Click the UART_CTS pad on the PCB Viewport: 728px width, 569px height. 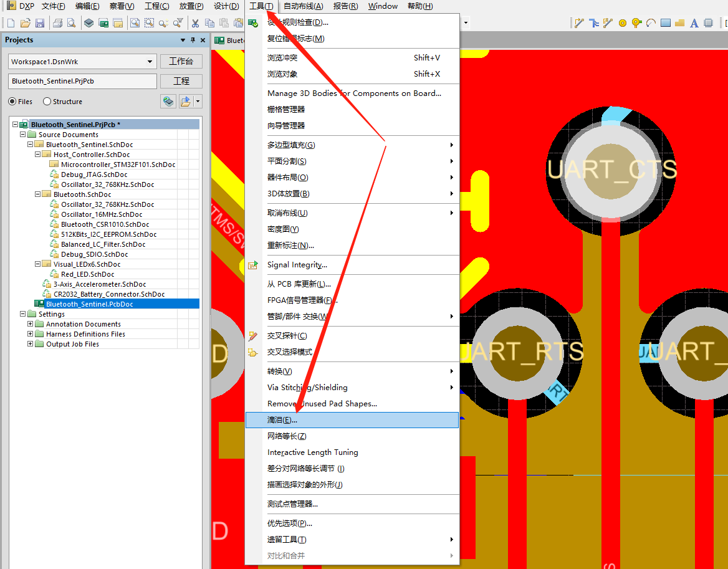coord(611,170)
